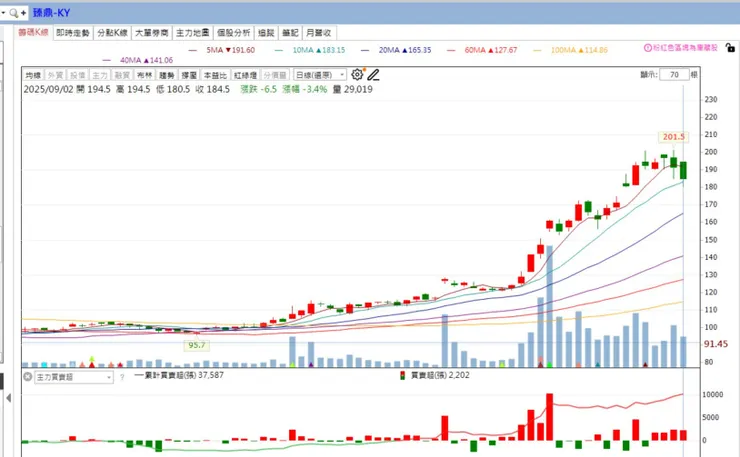The image size is (740, 457).
Task: Click the 10MA line color swatch
Action: coord(279,50)
